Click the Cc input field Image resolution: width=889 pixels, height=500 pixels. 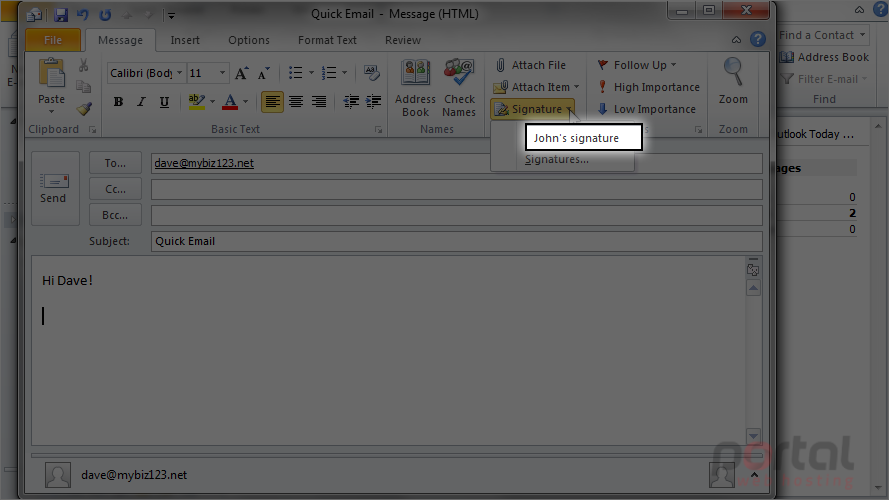tap(456, 189)
